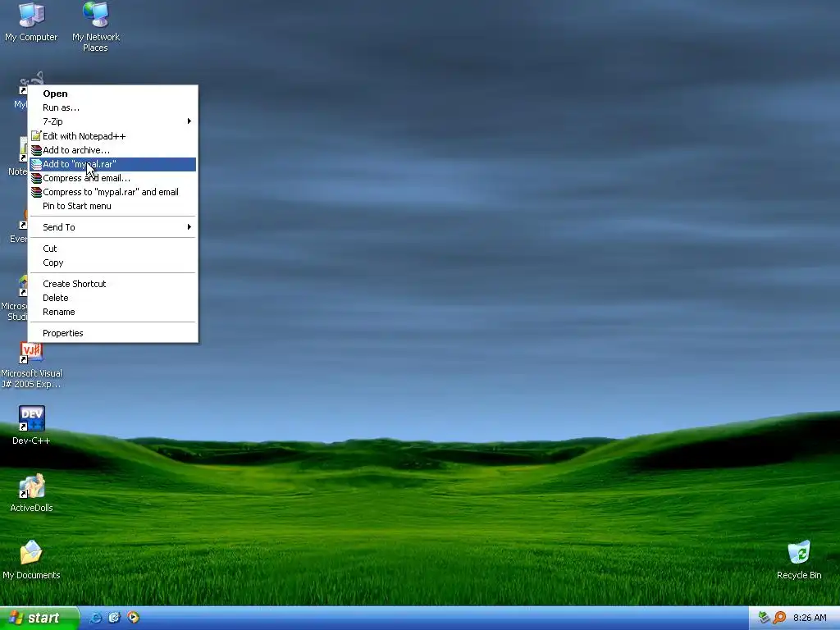Choose Run as... in the context menu
Screen dimensions: 840x630
113,107
